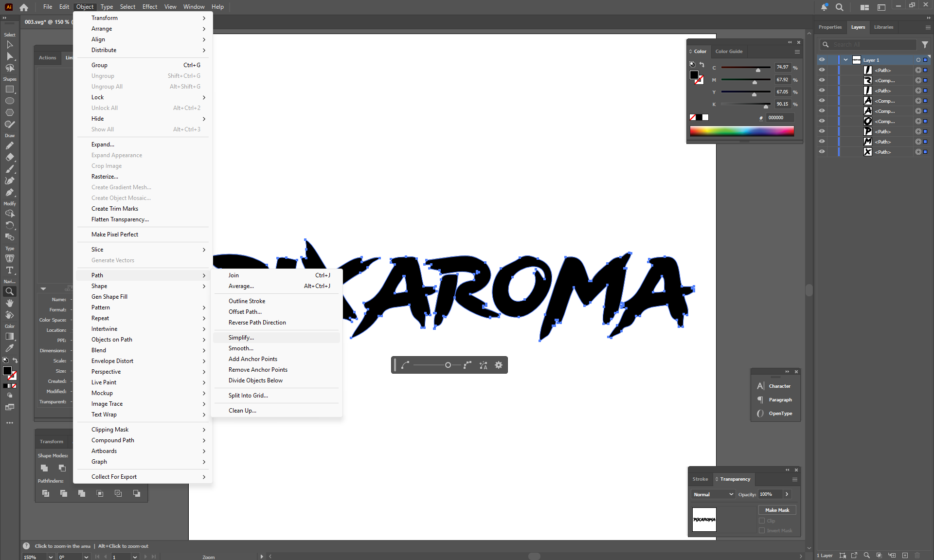This screenshot has width=934, height=560.
Task: Collapse Layer 1 with its chevron
Action: [x=846, y=60]
